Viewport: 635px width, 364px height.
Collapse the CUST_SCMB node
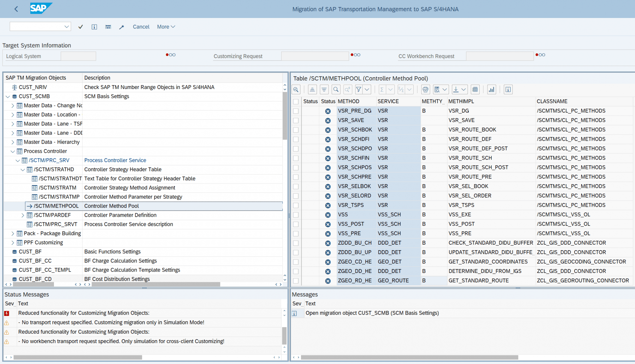[x=8, y=96]
